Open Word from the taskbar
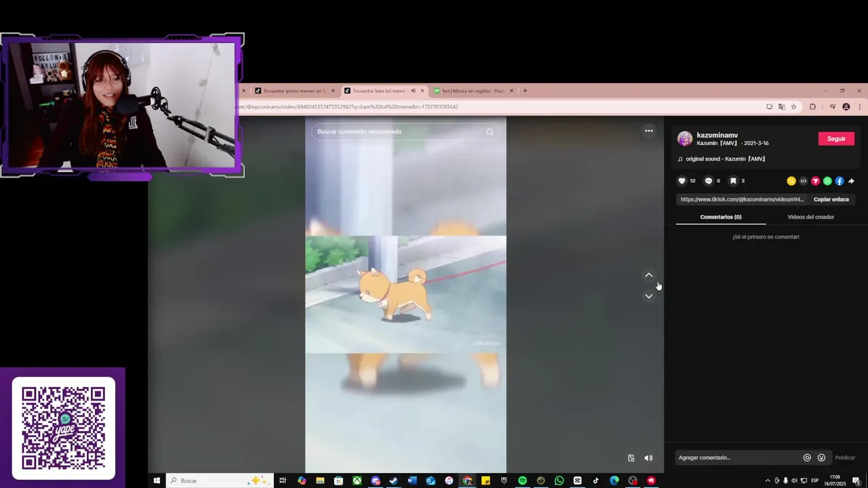This screenshot has height=488, width=868. (x=412, y=481)
